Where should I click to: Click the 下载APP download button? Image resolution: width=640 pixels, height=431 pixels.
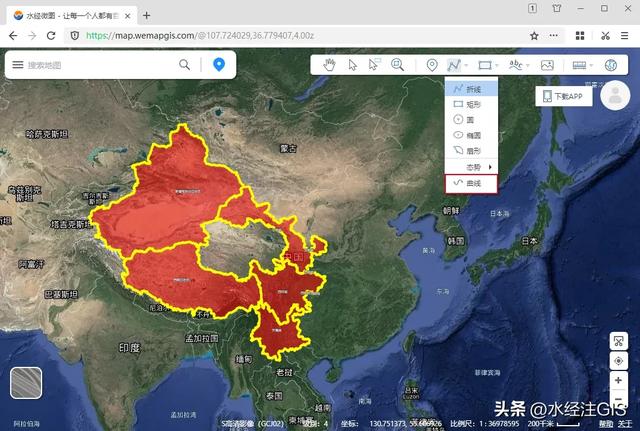point(564,96)
